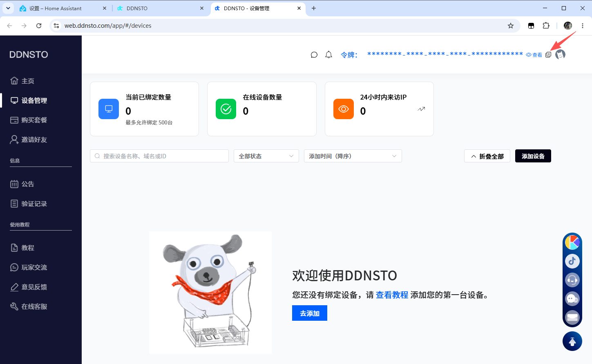Open the browser extensions puzzle icon

[x=546, y=26]
